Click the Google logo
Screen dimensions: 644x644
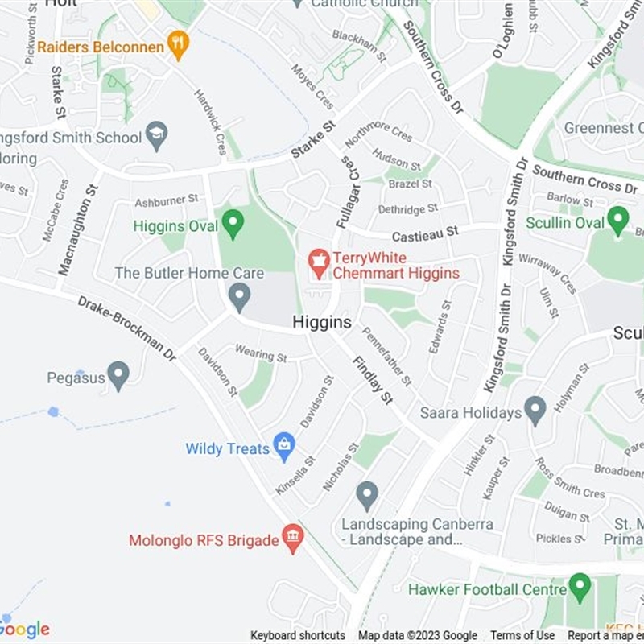pos(25,630)
